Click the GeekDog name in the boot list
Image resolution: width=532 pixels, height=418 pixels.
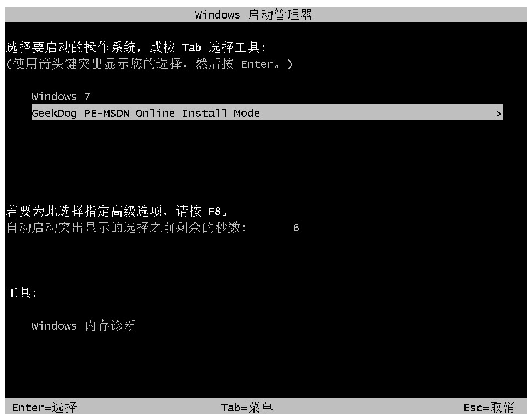click(x=55, y=113)
